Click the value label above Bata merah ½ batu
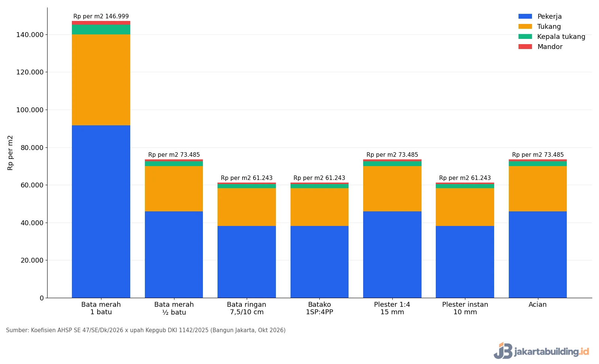This screenshot has height=364, width=599. [174, 155]
